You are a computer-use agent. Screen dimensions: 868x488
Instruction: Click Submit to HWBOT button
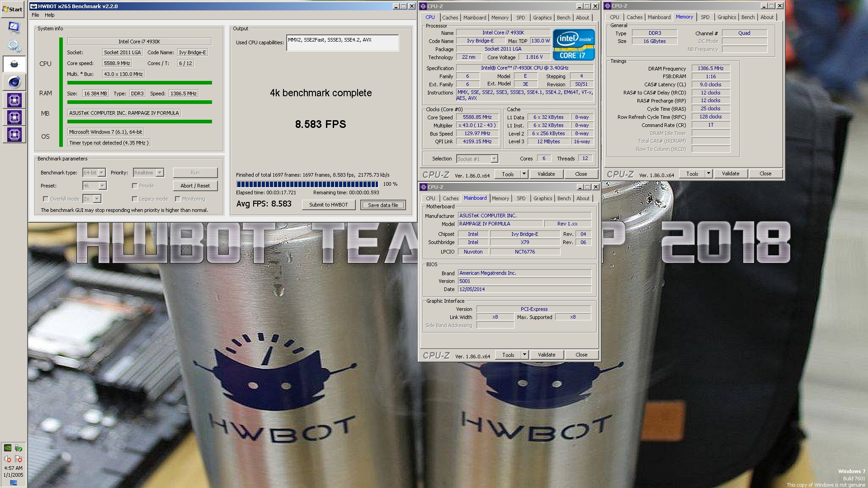[328, 205]
